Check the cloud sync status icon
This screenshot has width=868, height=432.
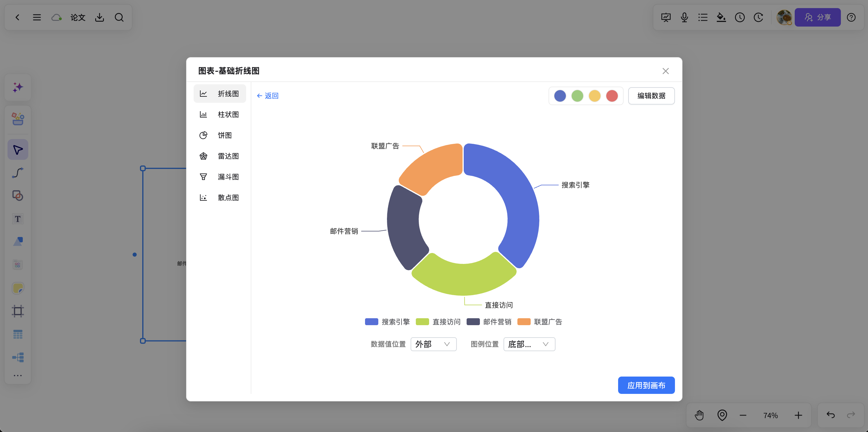coord(56,17)
